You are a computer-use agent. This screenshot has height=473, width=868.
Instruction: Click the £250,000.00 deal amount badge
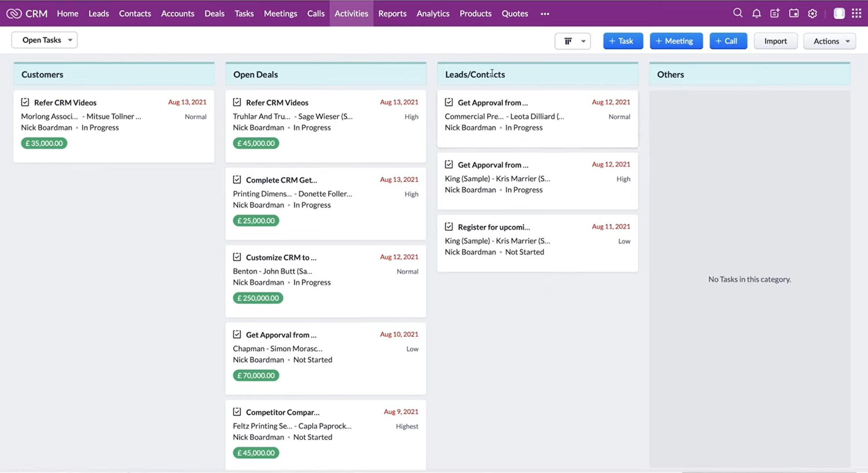pos(258,298)
